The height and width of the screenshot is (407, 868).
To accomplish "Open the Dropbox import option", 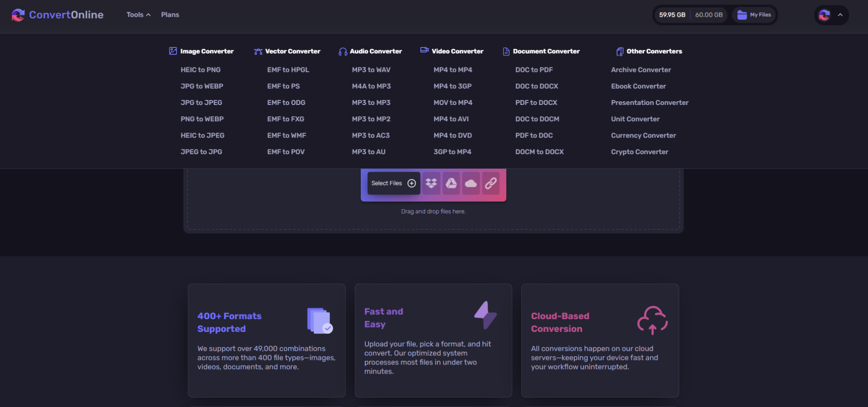I will tap(431, 183).
